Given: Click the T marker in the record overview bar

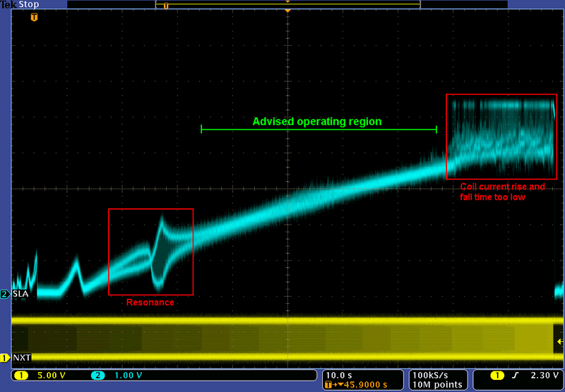Looking at the screenshot, I should (x=166, y=6).
